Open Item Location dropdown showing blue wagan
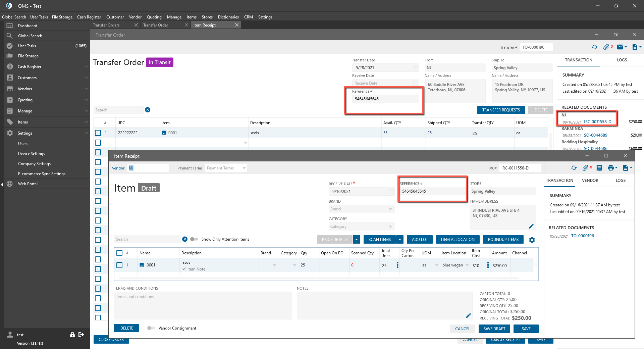This screenshot has width=644, height=349. click(467, 265)
